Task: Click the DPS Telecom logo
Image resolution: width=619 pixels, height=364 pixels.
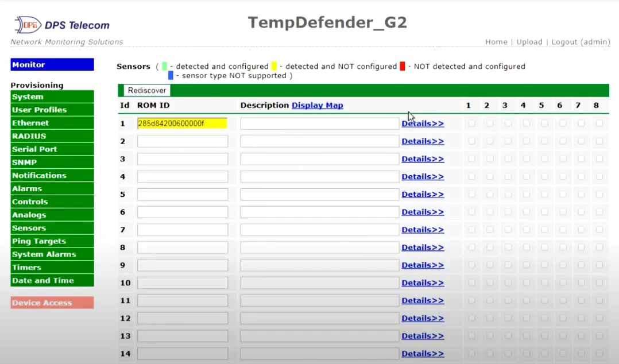Action: (x=62, y=25)
